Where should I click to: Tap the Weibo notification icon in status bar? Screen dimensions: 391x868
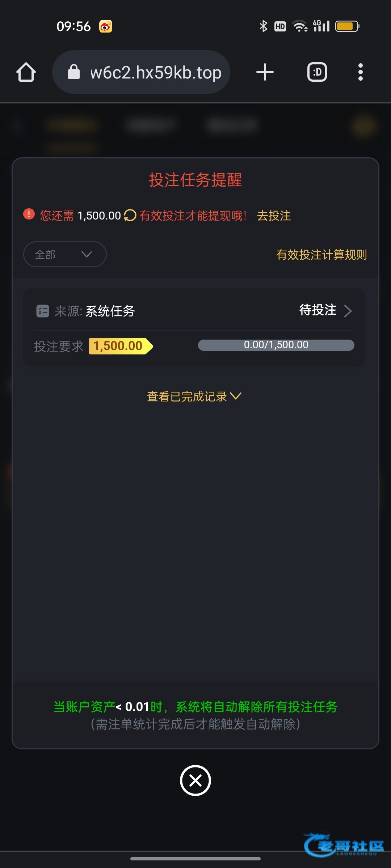click(106, 26)
